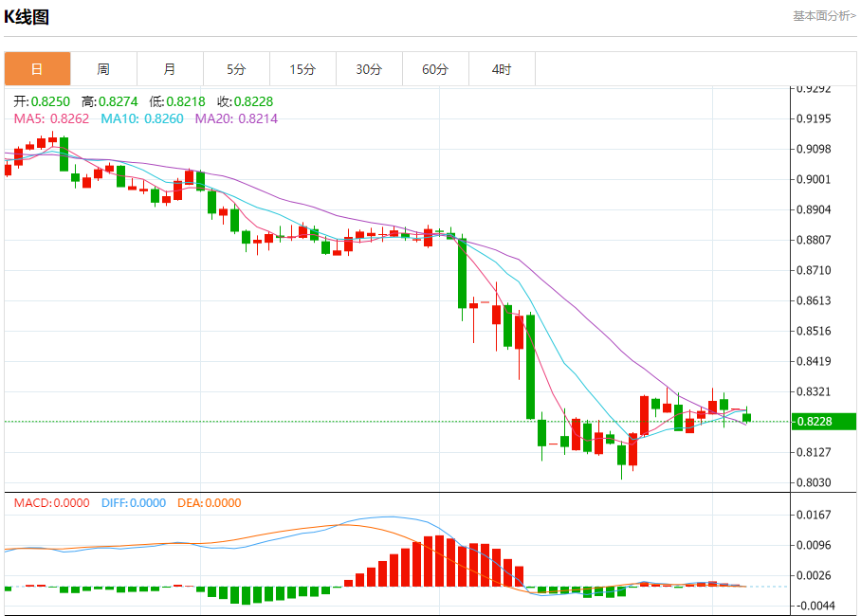Click the 收:0.8228 close price value
The image size is (861, 616).
[245, 101]
